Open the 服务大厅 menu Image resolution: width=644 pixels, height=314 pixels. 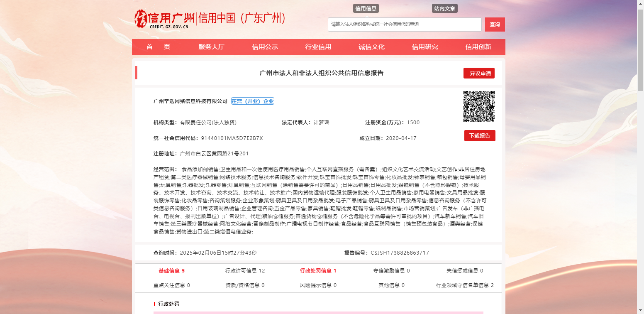pos(211,47)
